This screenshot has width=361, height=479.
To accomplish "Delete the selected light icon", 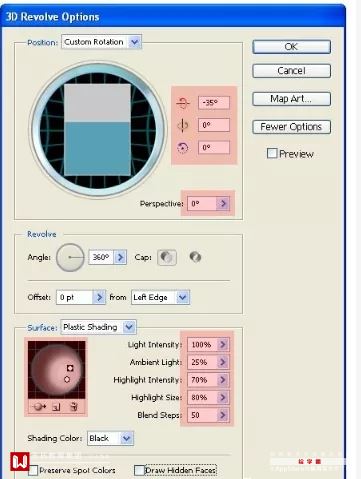I will (x=74, y=407).
